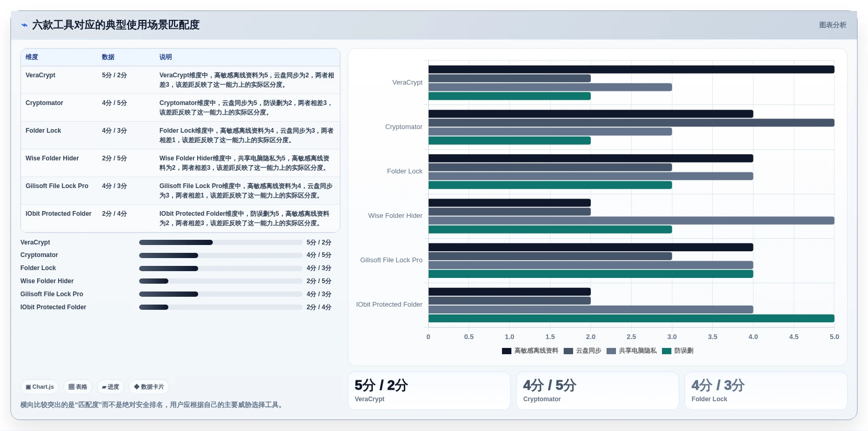Image resolution: width=868 pixels, height=431 pixels.
Task: Click the VeraCrypt progress bar
Action: [221, 242]
